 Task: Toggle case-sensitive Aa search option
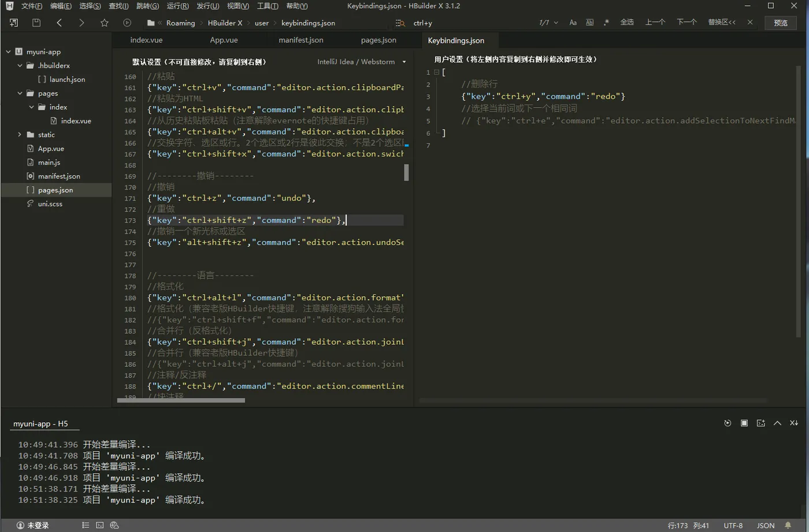(x=573, y=23)
